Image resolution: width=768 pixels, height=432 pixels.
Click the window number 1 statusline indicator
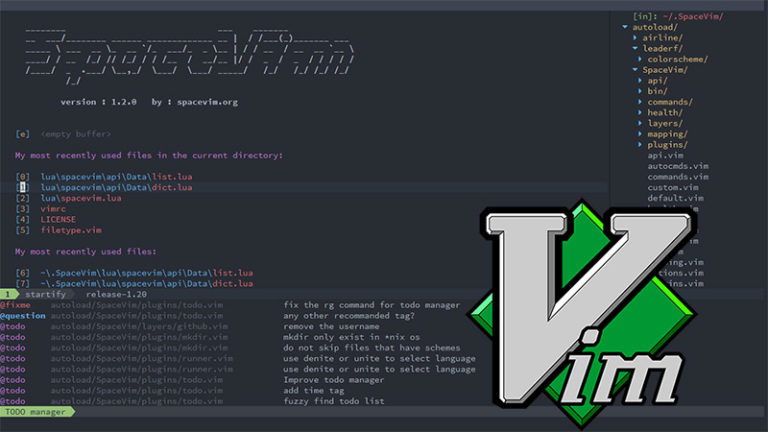pos(8,295)
